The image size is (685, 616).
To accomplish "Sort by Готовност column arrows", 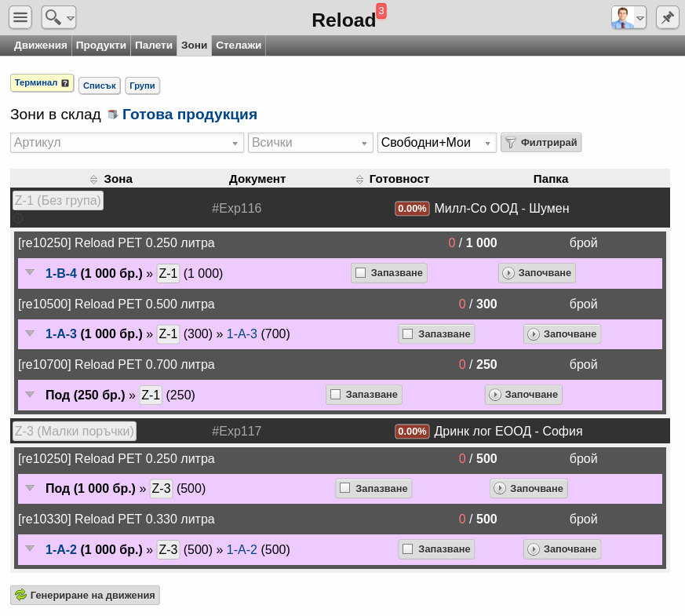I will (x=359, y=179).
